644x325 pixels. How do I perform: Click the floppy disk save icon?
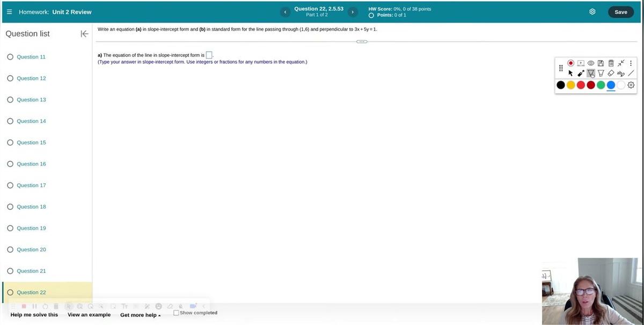[x=601, y=63]
